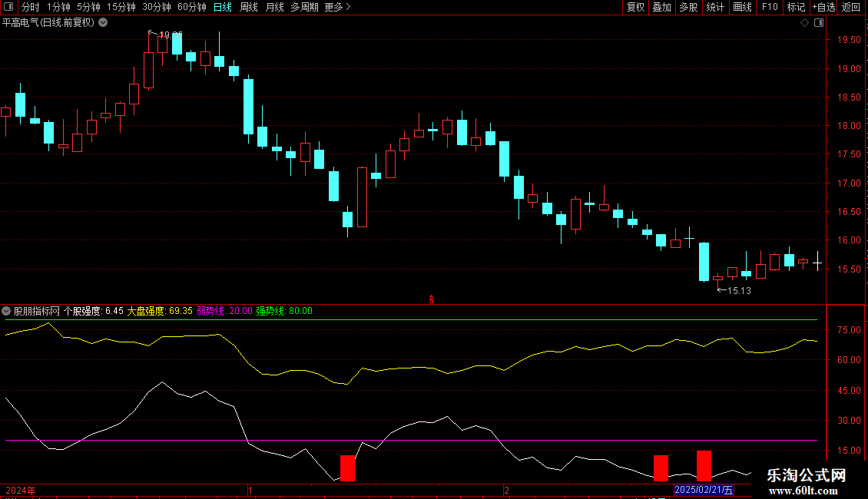The height and width of the screenshot is (499, 868).
Task: Select the 5分钟 timeframe tab
Action: coord(88,7)
